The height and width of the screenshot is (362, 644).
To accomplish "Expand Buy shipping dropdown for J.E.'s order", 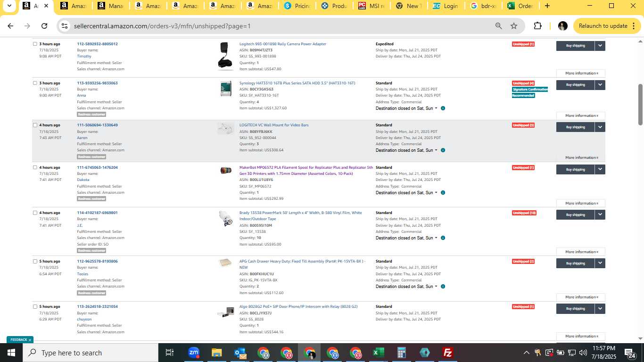I will pos(600,214).
